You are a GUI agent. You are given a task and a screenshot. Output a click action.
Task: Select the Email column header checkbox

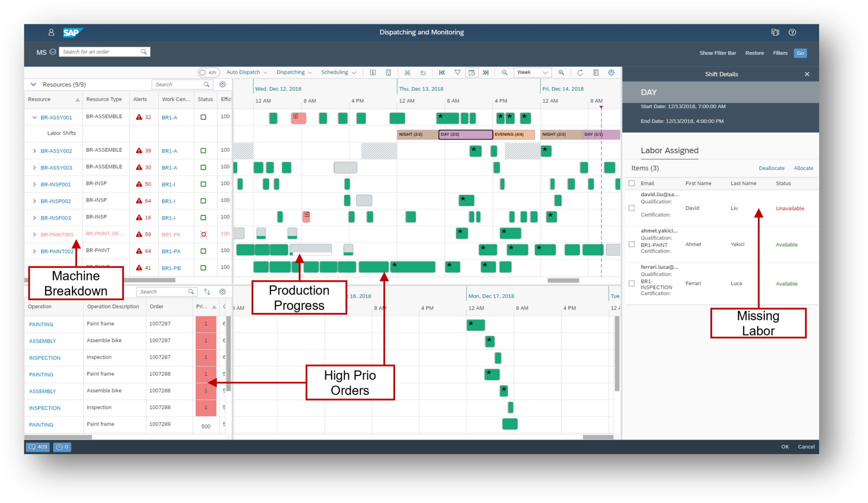point(631,183)
